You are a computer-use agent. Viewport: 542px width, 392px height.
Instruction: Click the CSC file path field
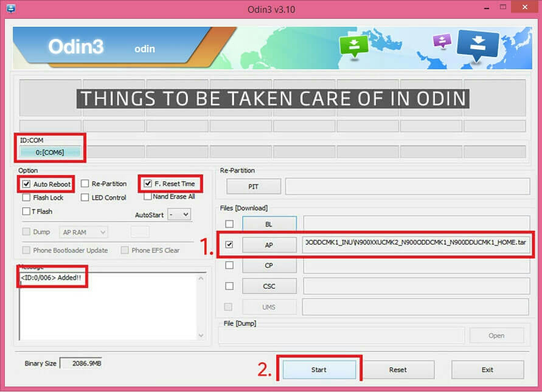(417, 286)
